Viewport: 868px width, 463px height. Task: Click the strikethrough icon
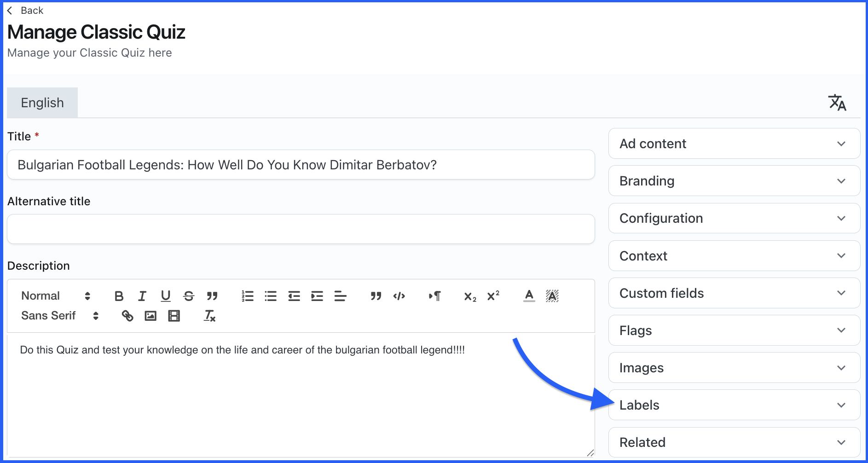(x=189, y=296)
